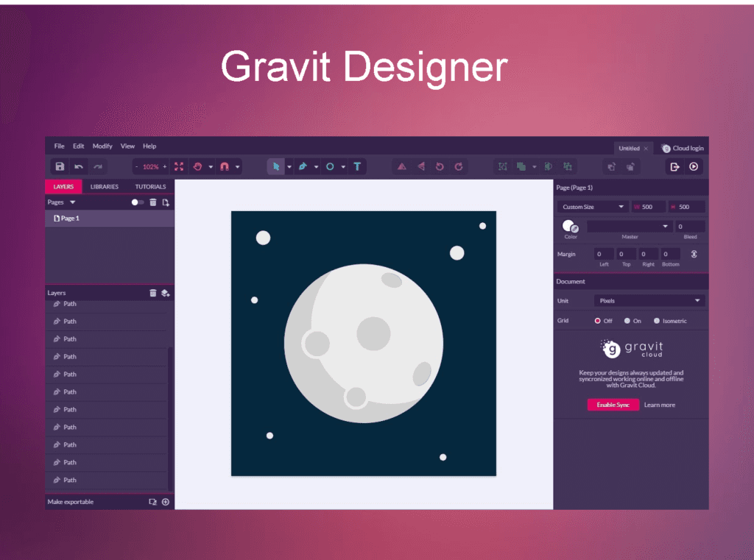Zoom in with the plus button

[164, 167]
